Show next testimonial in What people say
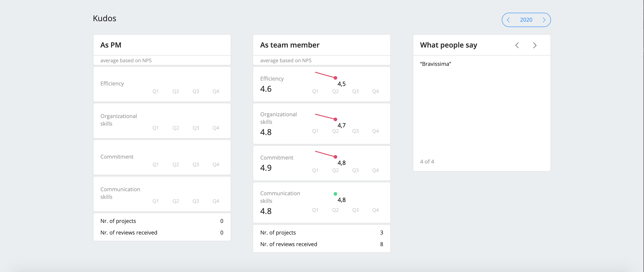 (535, 45)
